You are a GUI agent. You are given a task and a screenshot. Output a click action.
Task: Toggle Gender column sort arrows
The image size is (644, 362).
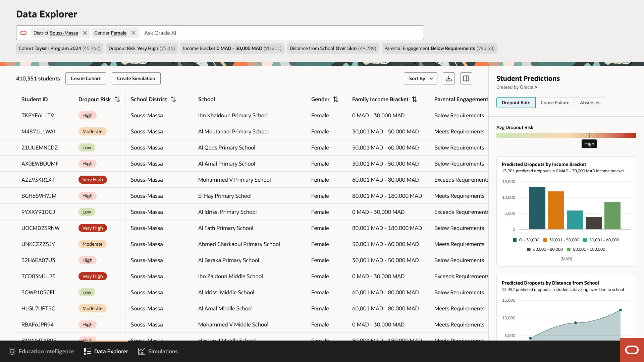coord(336,100)
